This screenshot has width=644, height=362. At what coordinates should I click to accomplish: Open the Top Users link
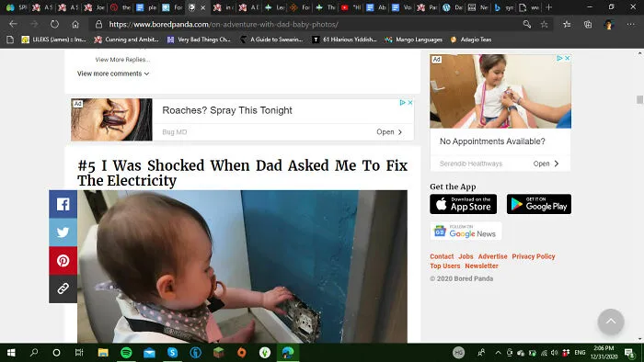[445, 266]
